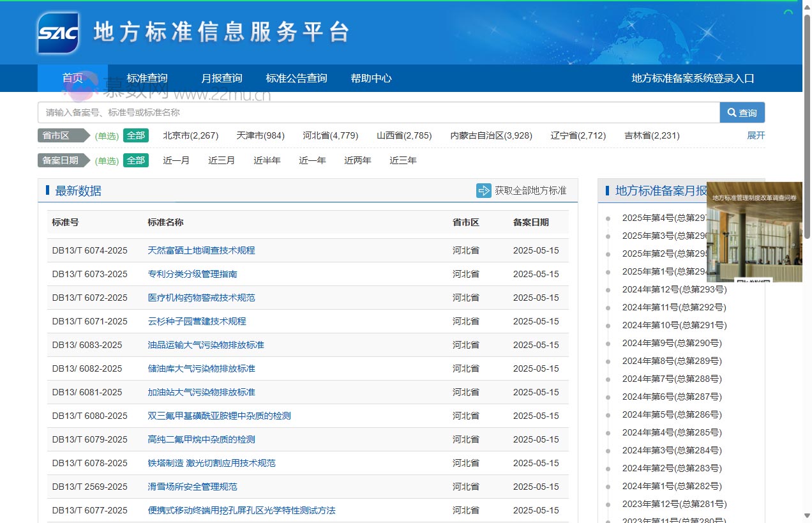Open the 滑雪场所安全管理规范 standard link

(x=192, y=487)
